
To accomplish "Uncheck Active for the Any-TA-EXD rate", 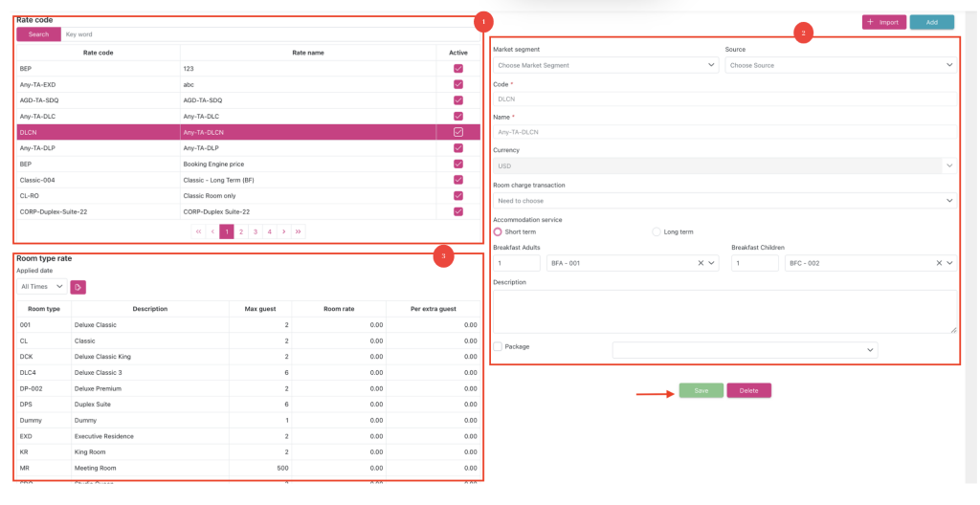I will pyautogui.click(x=458, y=84).
